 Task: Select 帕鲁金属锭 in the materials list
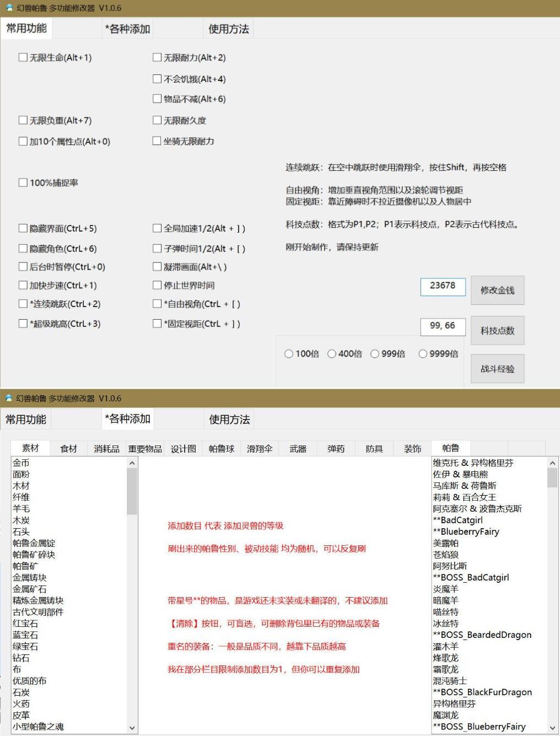[34, 543]
